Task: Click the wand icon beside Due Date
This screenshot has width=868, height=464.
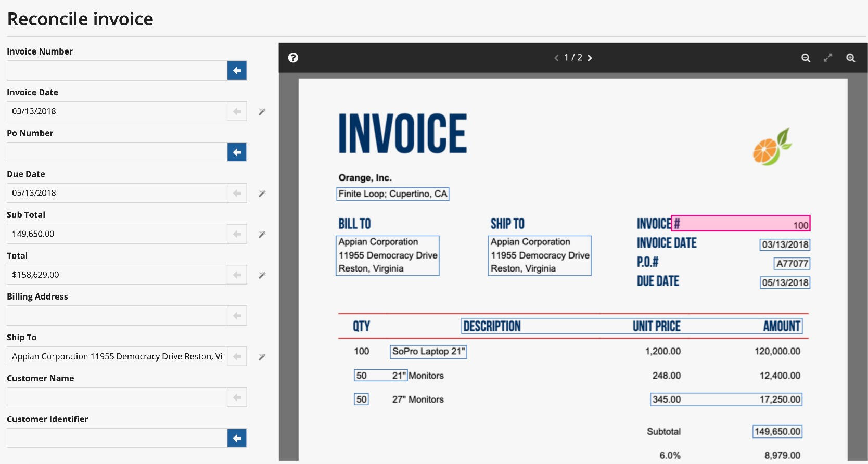Action: click(262, 194)
